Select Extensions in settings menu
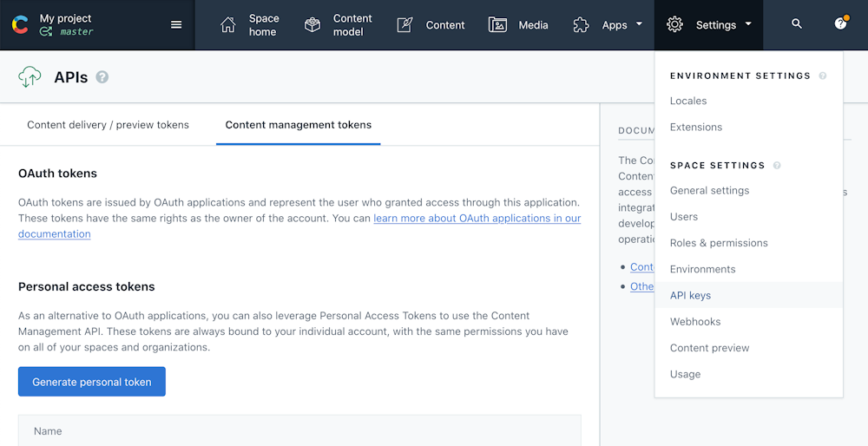This screenshot has width=868, height=446. pos(748,128)
